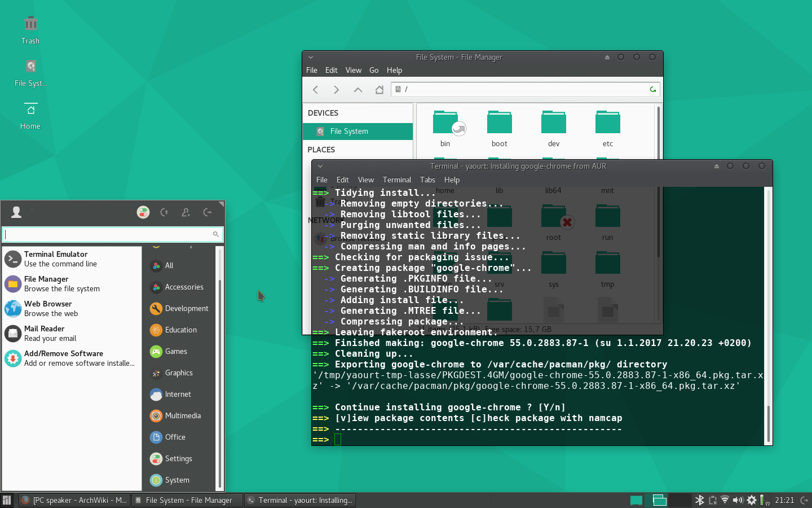The width and height of the screenshot is (812, 508).
Task: Select the bin folder
Action: click(445, 129)
